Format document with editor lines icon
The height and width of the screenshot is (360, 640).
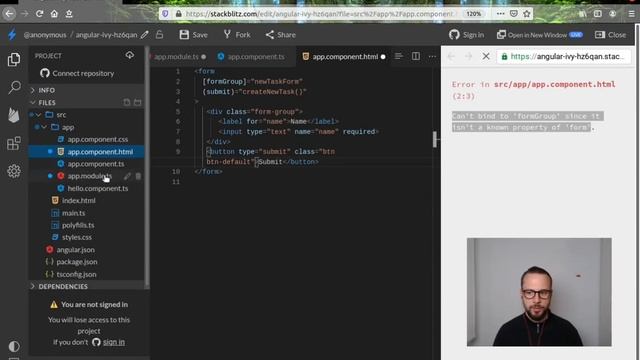(399, 56)
